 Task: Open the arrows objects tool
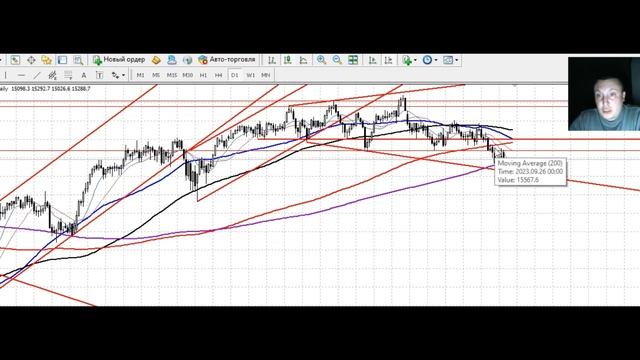116,75
